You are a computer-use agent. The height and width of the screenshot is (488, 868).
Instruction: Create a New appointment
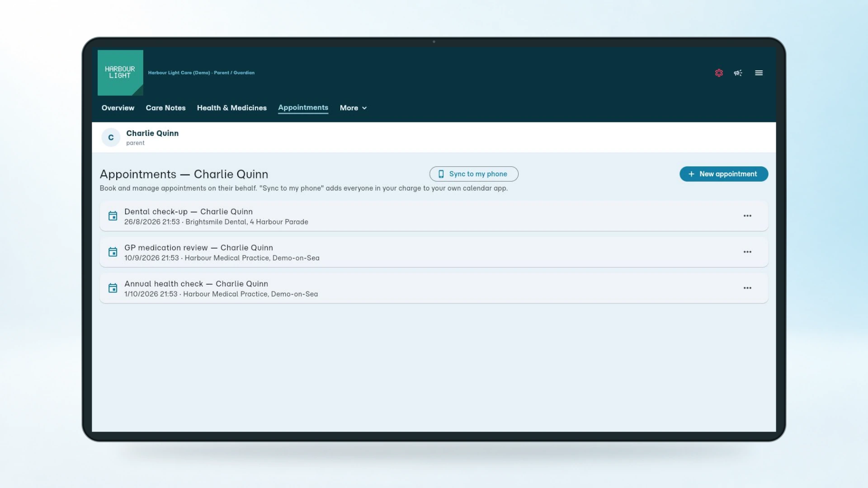click(x=724, y=174)
